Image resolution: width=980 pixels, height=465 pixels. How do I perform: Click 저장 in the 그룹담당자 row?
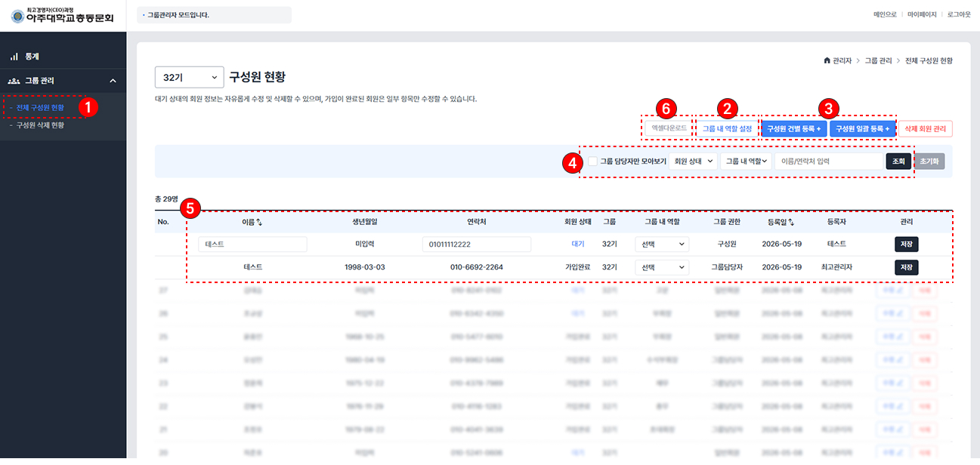[x=907, y=267]
